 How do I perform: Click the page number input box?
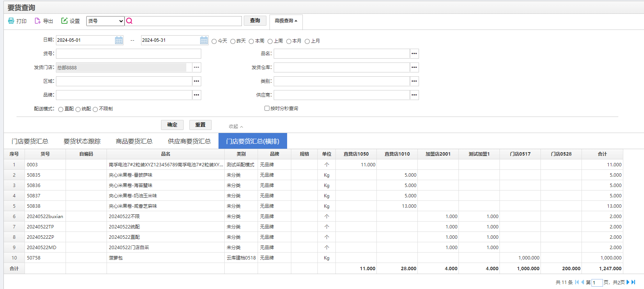(x=597, y=283)
